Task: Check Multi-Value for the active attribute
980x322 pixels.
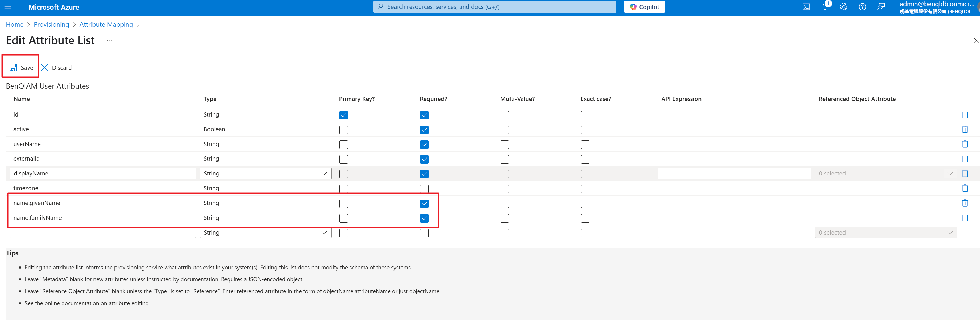Action: [505, 130]
